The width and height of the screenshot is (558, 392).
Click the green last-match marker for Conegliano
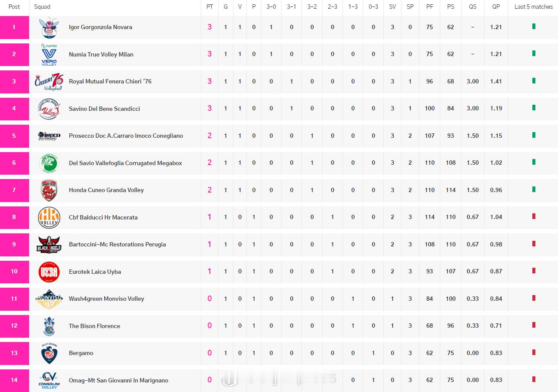pyautogui.click(x=534, y=135)
